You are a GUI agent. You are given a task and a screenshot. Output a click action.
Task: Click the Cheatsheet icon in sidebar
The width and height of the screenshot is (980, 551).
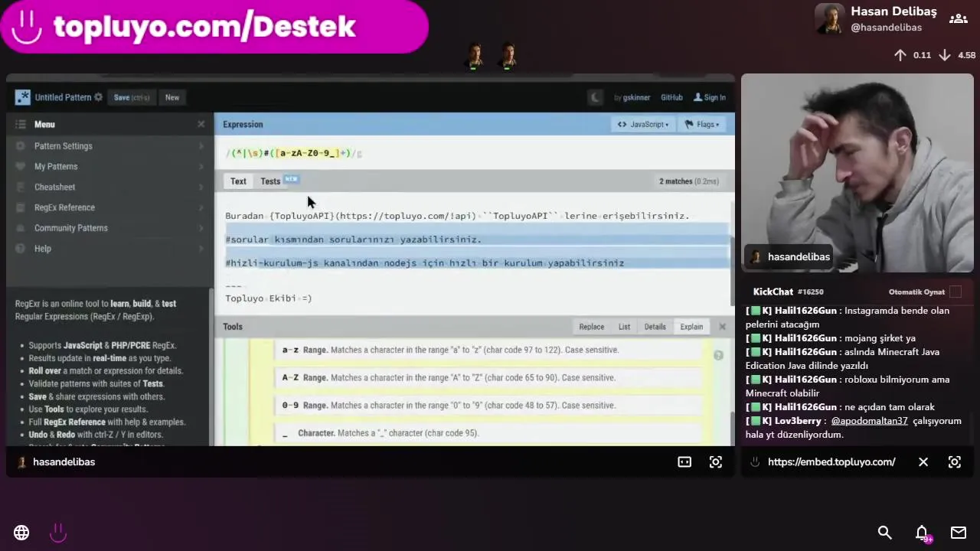click(x=20, y=187)
